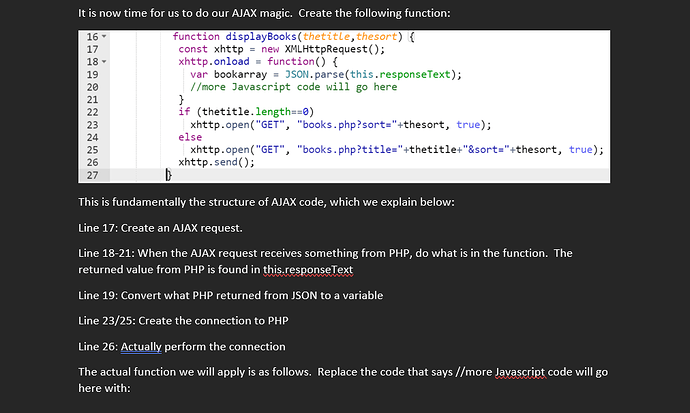Click line number 26 in gutter
Screen dimensions: 690x413
pyautogui.click(x=92, y=162)
